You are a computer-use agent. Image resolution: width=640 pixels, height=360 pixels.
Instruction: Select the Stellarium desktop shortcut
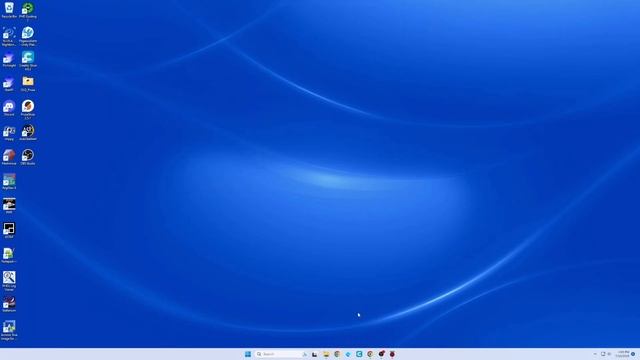(9, 304)
